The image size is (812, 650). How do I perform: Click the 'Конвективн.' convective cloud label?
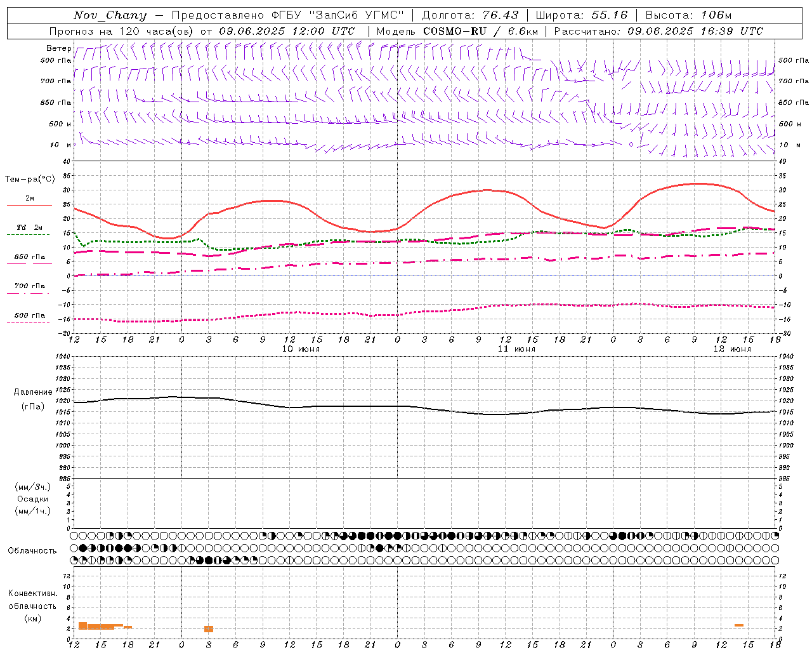[33, 594]
